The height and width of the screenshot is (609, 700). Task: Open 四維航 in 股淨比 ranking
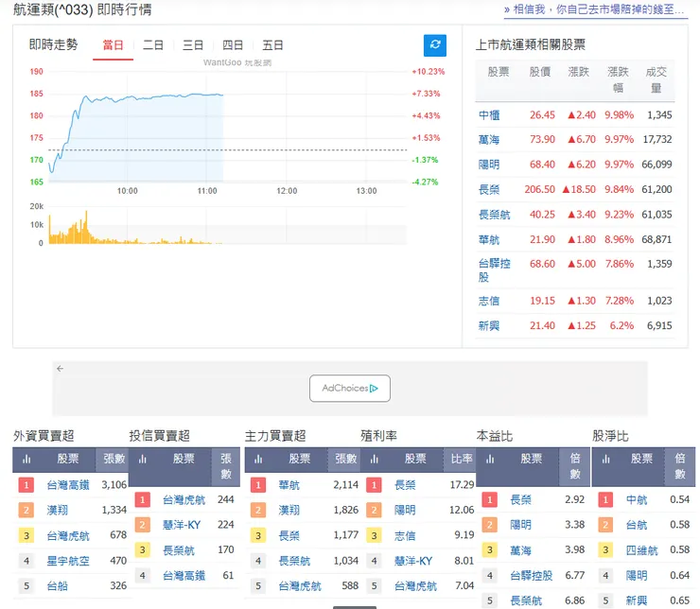pyautogui.click(x=642, y=550)
